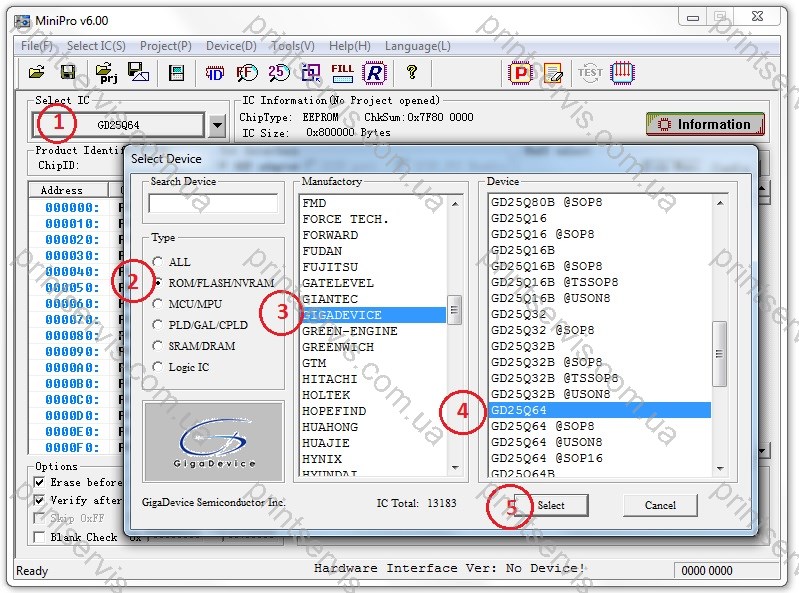Toggle Verify after checkbox

39,500
